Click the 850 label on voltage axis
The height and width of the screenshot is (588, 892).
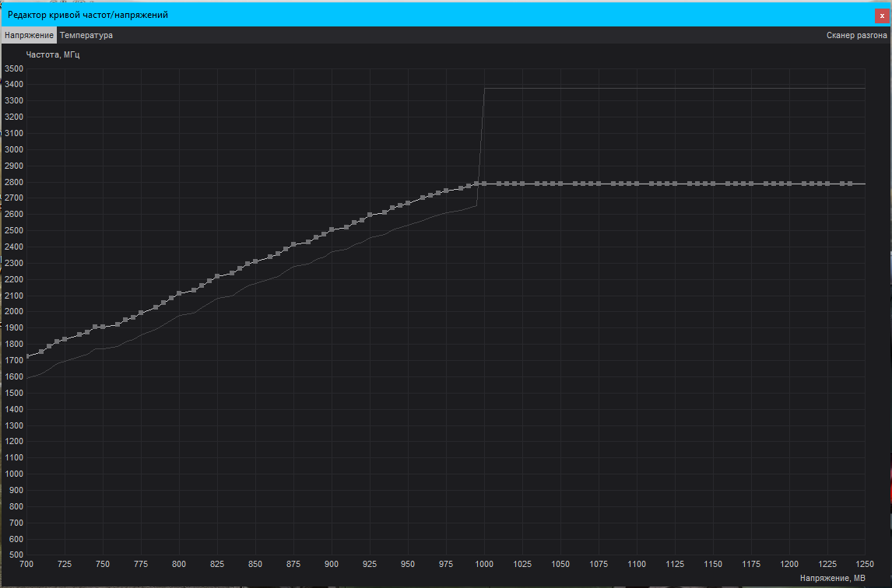[x=255, y=564]
